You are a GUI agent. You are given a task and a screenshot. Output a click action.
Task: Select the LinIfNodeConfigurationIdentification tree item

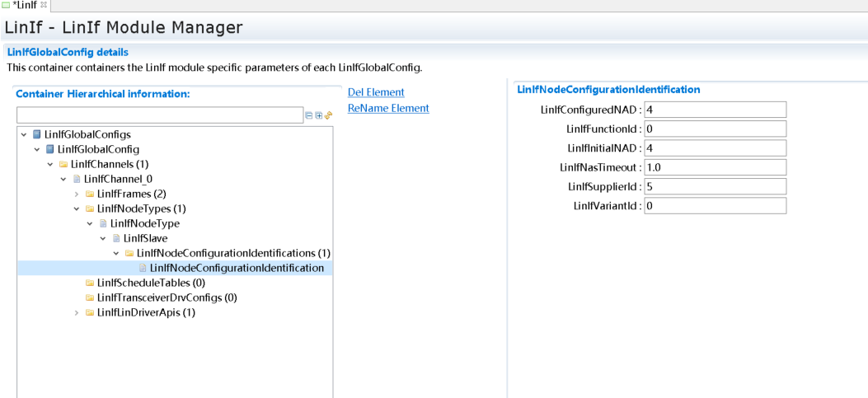coord(237,268)
